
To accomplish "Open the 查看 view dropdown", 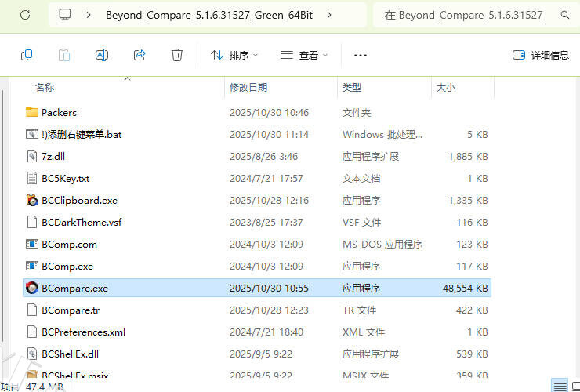I will [x=304, y=55].
